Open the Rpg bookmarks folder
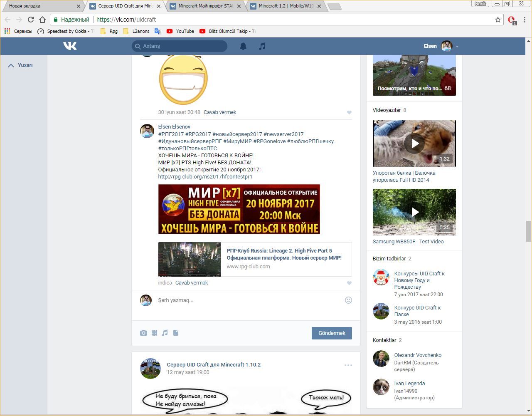Image resolution: width=532 pixels, height=416 pixels. point(109,31)
